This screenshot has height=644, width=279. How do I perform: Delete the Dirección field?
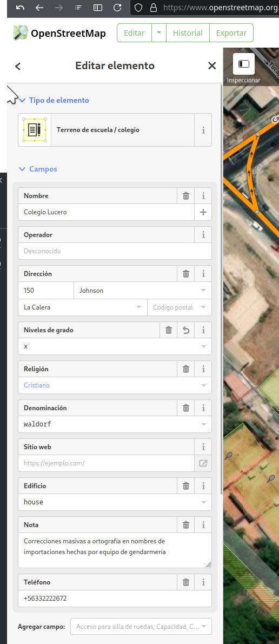click(186, 273)
